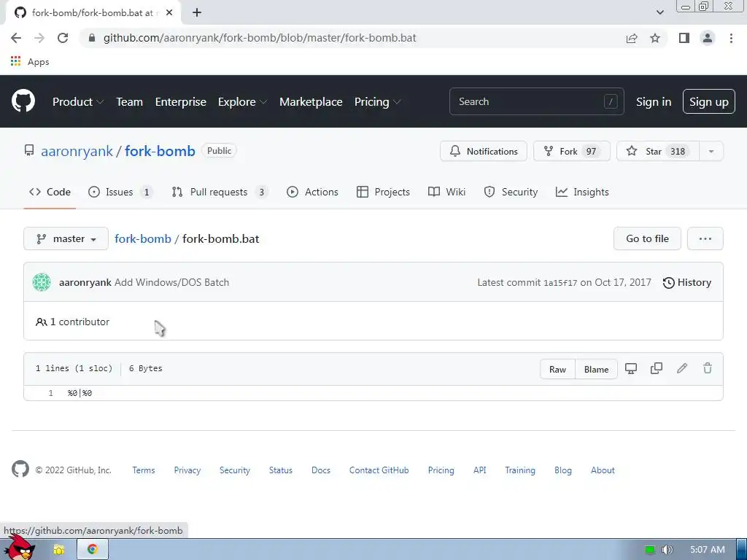Fork the repository
Screen dimensions: 747x560
[x=572, y=151]
